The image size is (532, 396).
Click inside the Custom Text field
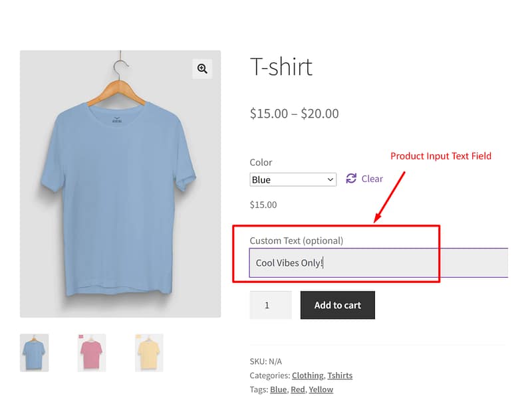[332, 262]
